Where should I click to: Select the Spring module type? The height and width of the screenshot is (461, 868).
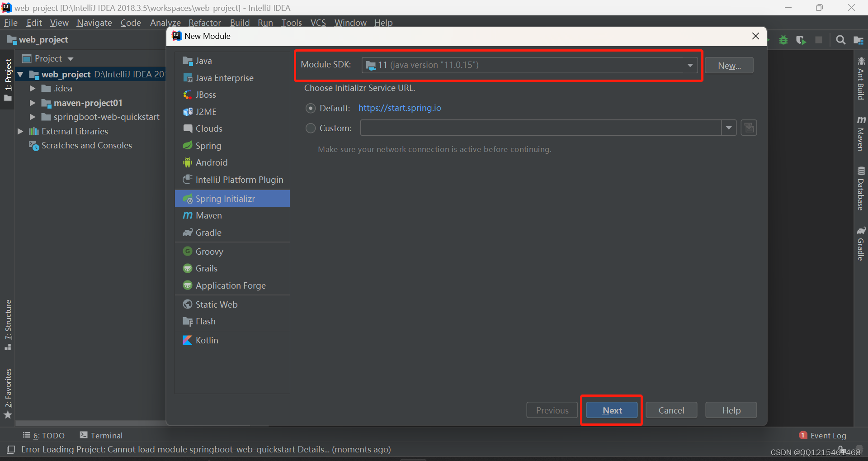coord(232,146)
